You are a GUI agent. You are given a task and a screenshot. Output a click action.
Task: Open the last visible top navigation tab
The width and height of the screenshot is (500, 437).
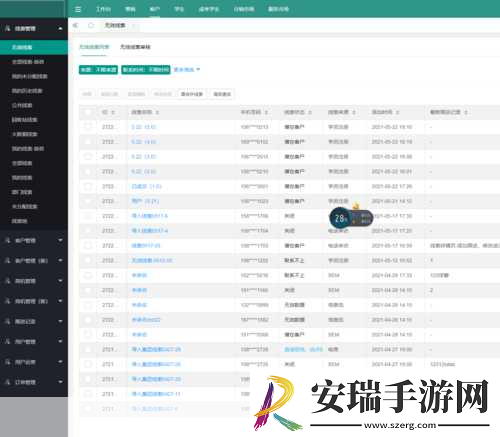(x=278, y=9)
